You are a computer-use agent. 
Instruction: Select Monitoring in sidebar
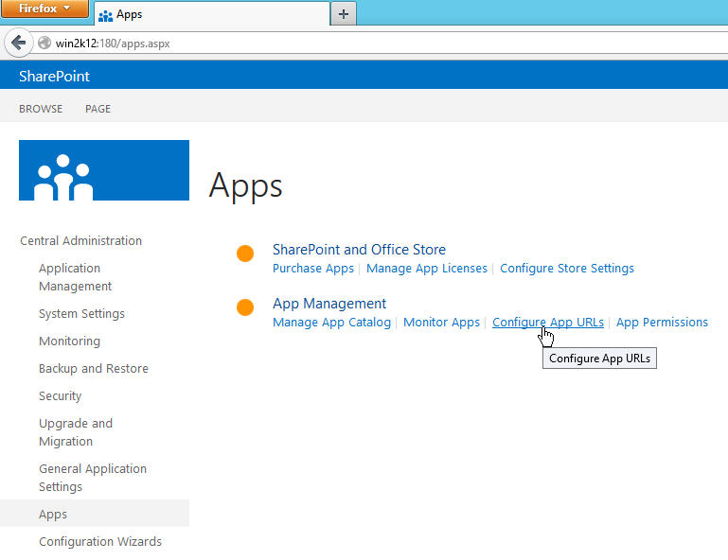pos(70,341)
